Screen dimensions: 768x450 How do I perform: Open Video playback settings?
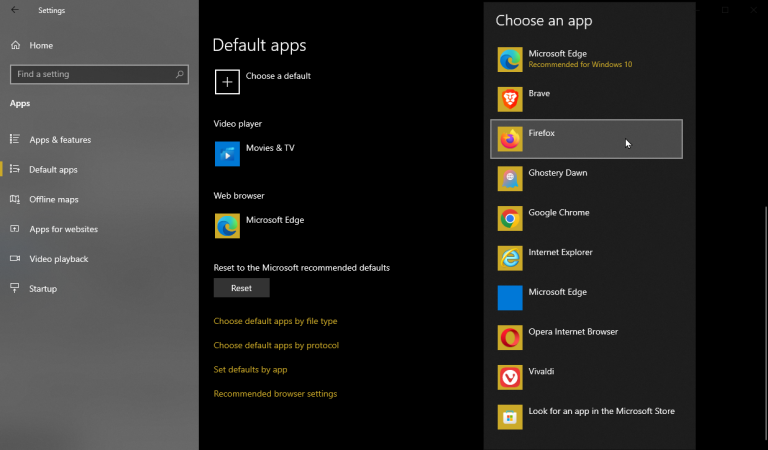pyautogui.click(x=58, y=259)
